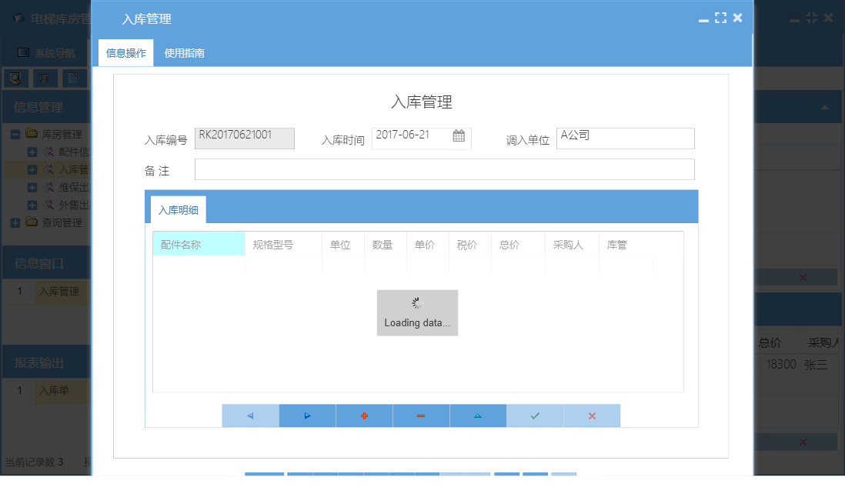The image size is (845, 504).
Task: Click the red X cancel icon
Action: (x=592, y=416)
